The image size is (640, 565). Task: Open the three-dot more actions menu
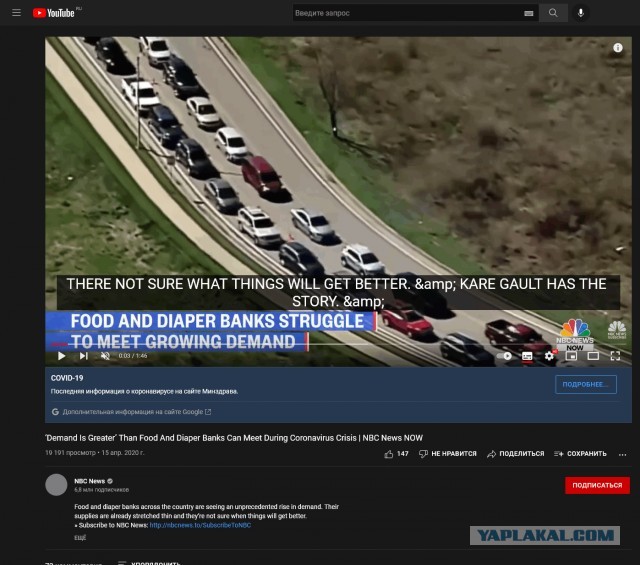click(622, 454)
